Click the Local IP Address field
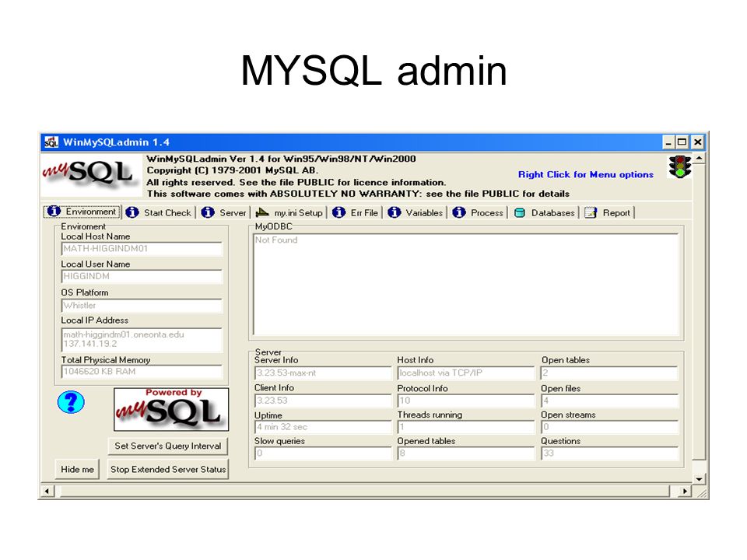 tap(142, 339)
